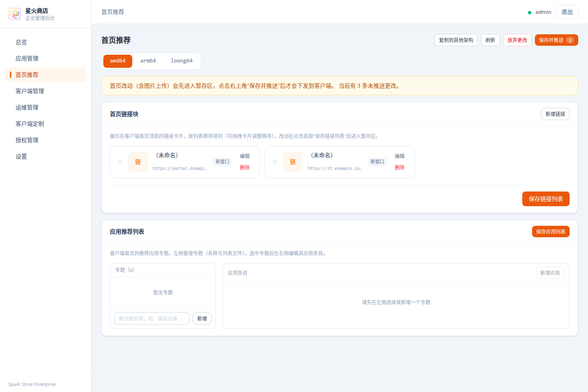The image size is (588, 392).
Task: Switch to the arm64 architecture tab
Action: (148, 61)
